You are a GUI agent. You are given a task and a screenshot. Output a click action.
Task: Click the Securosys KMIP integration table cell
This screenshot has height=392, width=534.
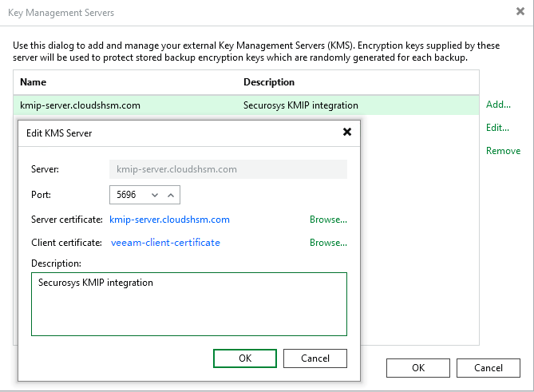[x=301, y=105]
